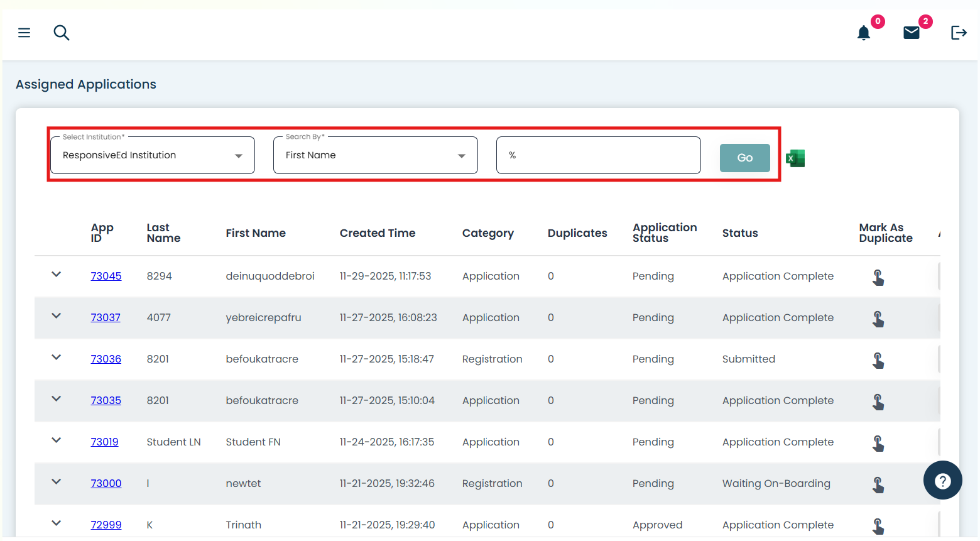Click mark-as-duplicate icon for app 73000
The image size is (980, 541).
pos(878,484)
